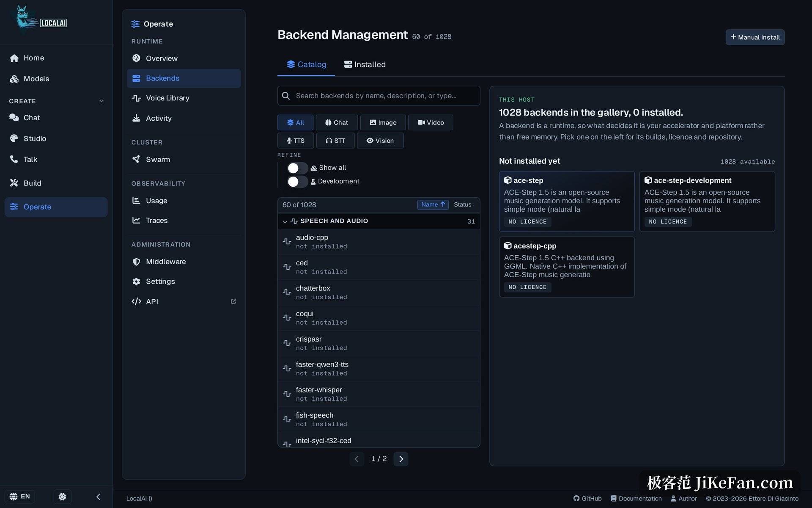Select the crispasr backend row
The width and height of the screenshot is (812, 508).
[x=379, y=343]
